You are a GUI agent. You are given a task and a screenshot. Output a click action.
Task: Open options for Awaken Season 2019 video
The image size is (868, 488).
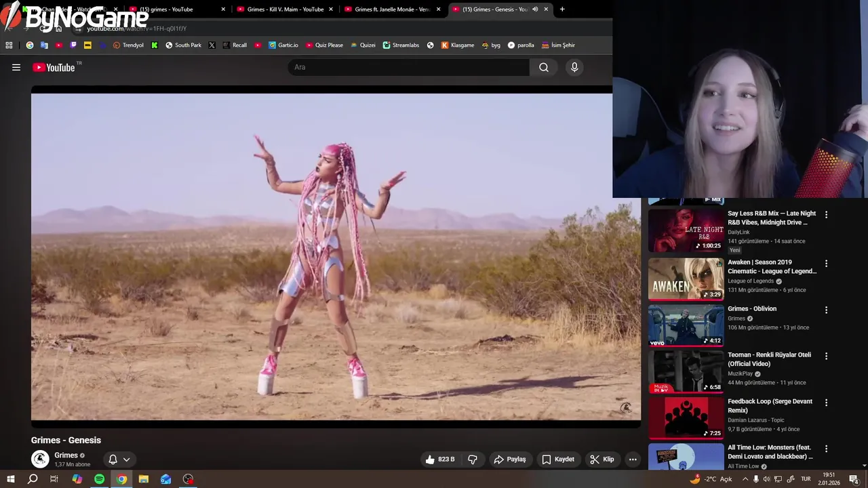pyautogui.click(x=826, y=263)
